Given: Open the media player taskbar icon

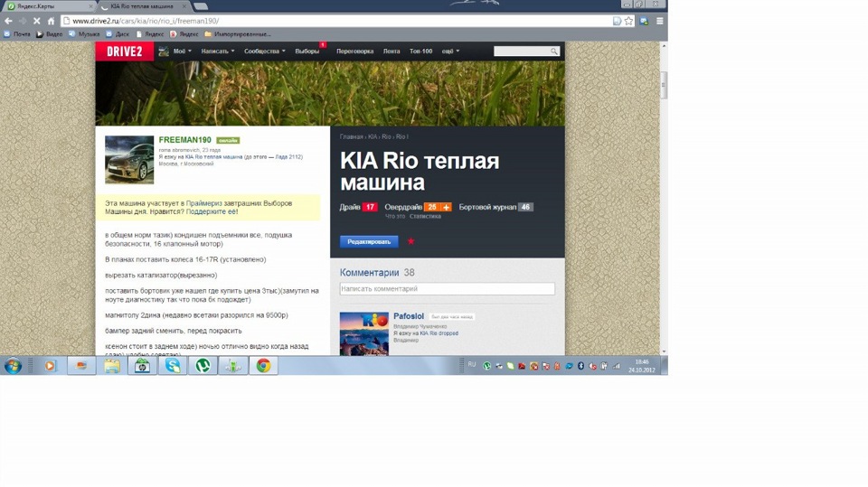Looking at the screenshot, I should coord(51,366).
